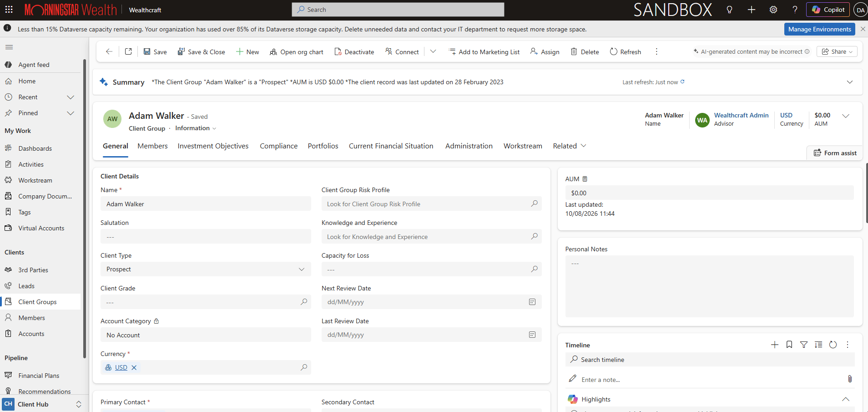Switch to the Members tab
This screenshot has width=868, height=412.
pos(152,146)
